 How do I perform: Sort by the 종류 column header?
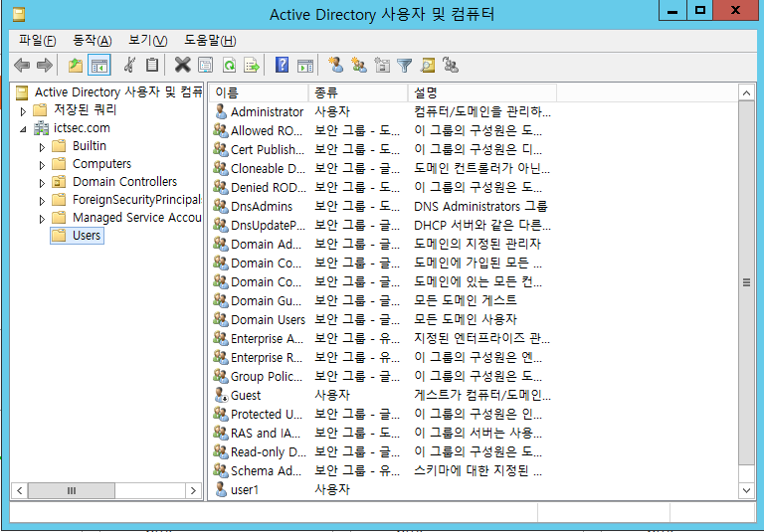pos(358,92)
